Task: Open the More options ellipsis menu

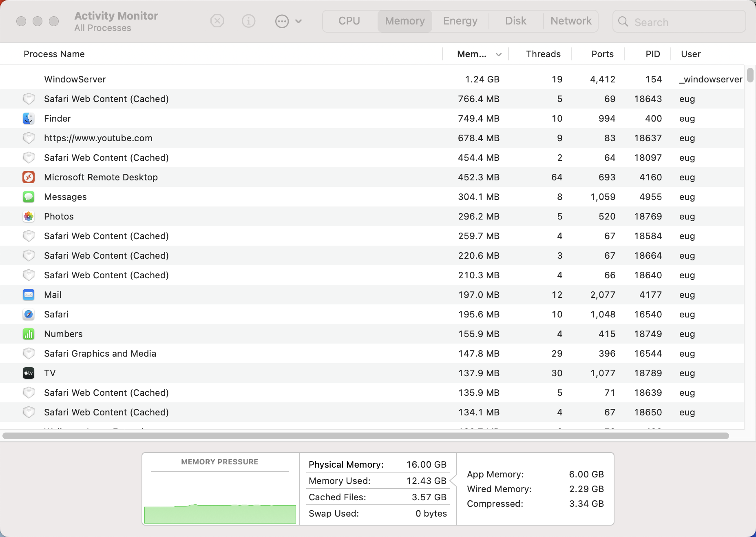Action: 282,21
